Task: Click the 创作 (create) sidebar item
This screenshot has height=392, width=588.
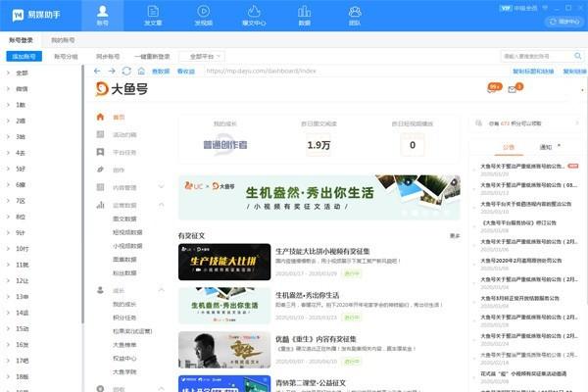Action: click(x=119, y=170)
